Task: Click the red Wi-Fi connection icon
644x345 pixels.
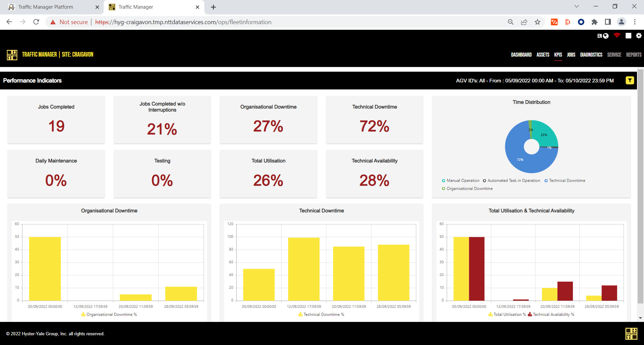Action: 616,36
